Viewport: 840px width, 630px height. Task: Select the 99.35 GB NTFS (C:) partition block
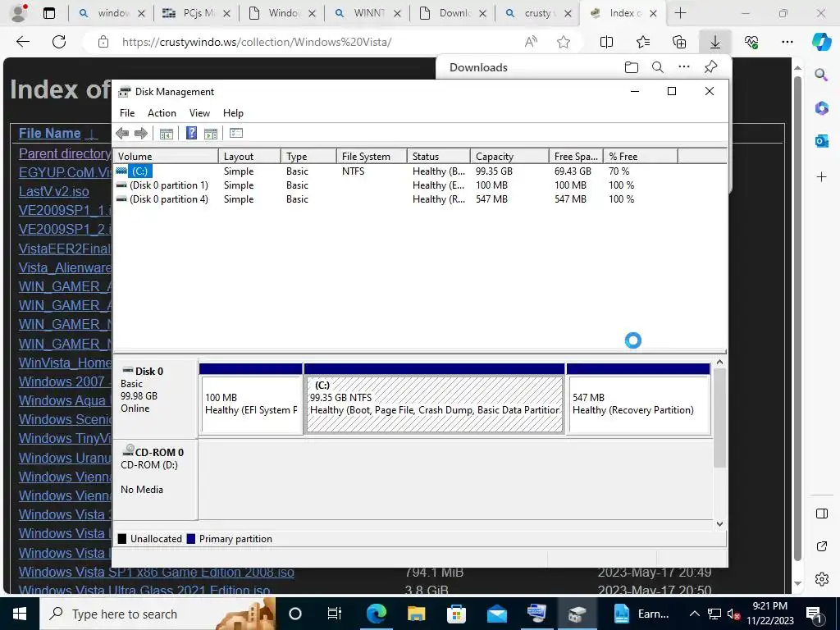[435, 399]
